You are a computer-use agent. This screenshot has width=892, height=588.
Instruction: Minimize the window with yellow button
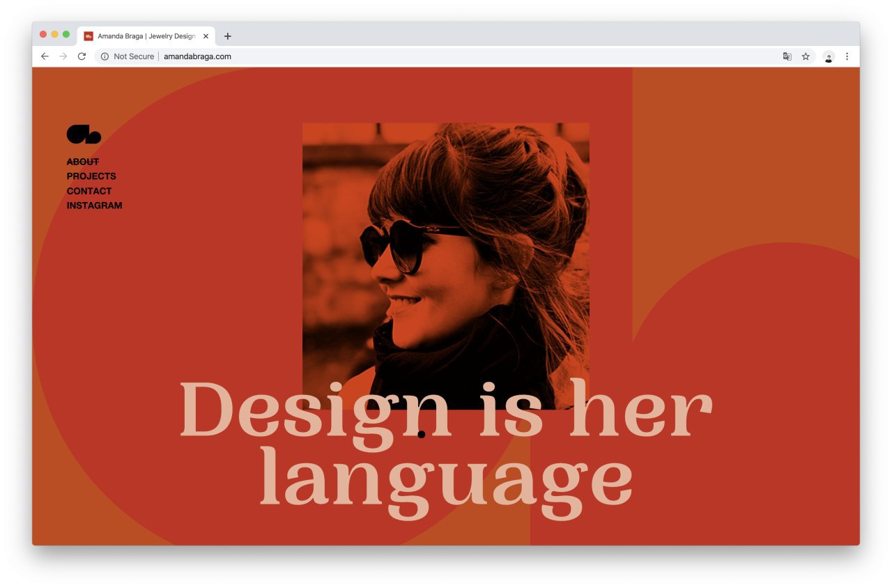point(54,34)
